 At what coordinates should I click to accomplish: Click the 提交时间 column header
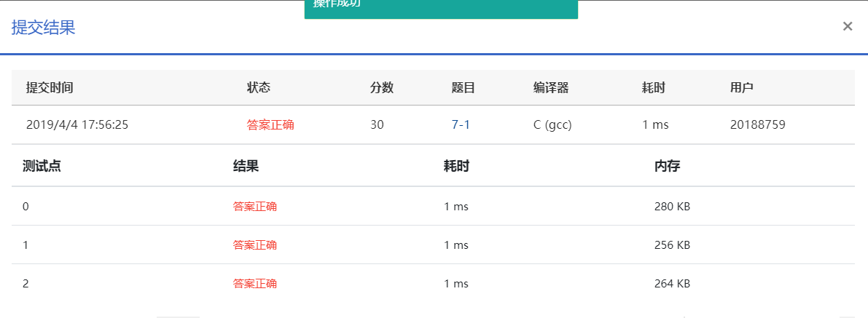coord(50,88)
